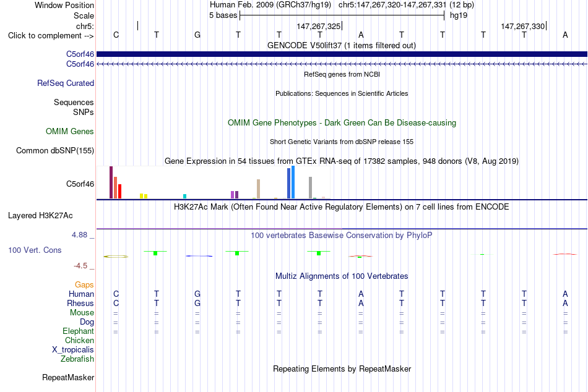588x392 pixels.
Task: Click the red GTEx expression bar
Action: [x=119, y=191]
